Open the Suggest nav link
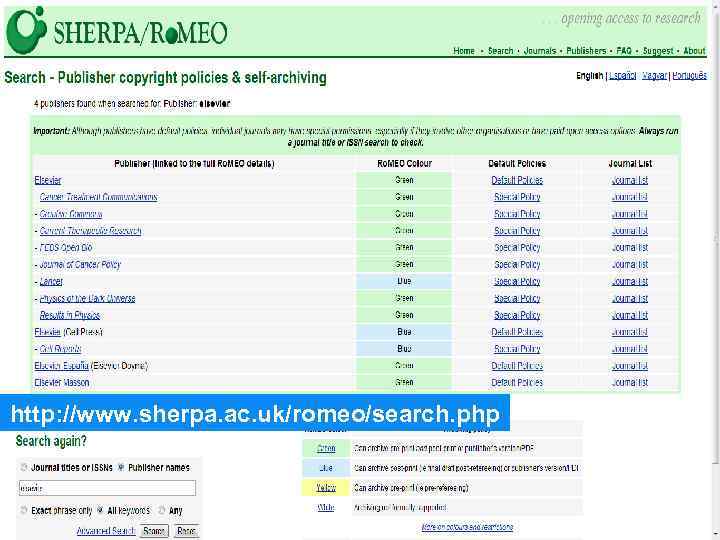 pos(658,51)
